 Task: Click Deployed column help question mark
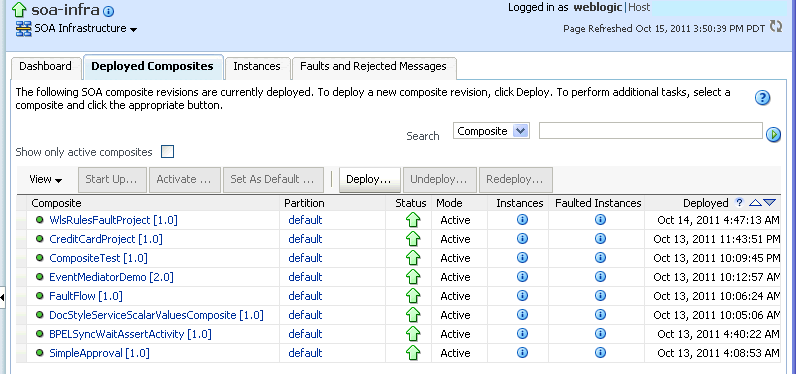pyautogui.click(x=740, y=202)
